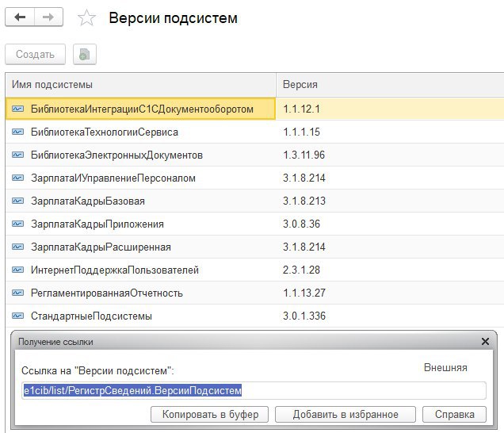Viewport: 504px width, 433px height.
Task: Click version value 3.0.1.336
Action: (304, 316)
